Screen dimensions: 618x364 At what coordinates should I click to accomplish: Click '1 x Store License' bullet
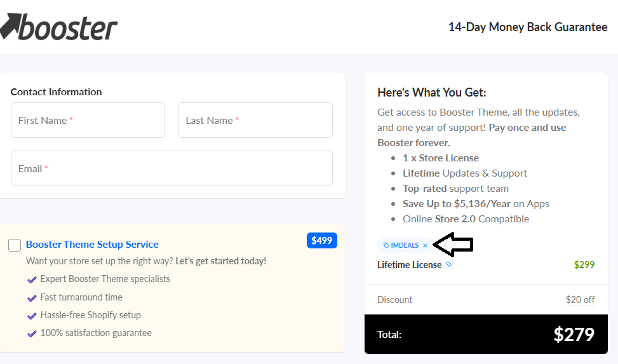pyautogui.click(x=441, y=158)
